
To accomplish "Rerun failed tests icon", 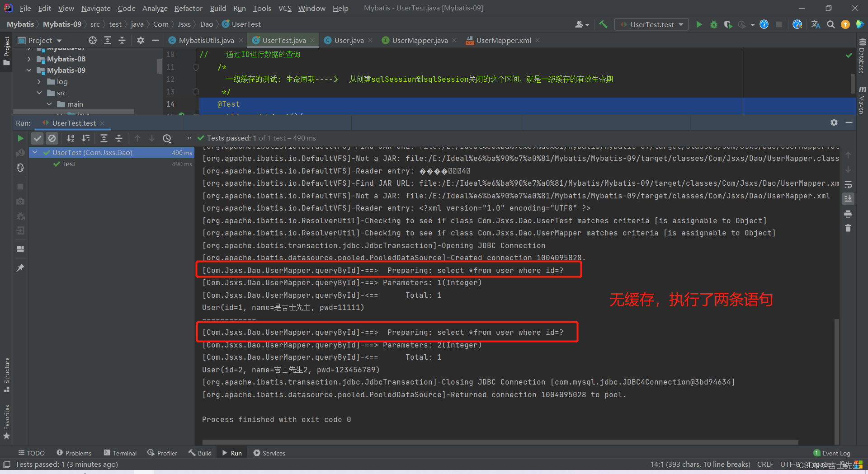I will tap(20, 153).
